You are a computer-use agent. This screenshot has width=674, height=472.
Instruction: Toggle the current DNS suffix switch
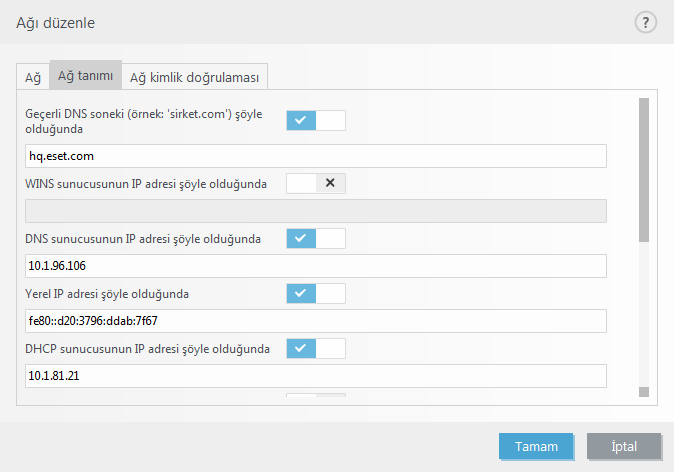point(315,121)
